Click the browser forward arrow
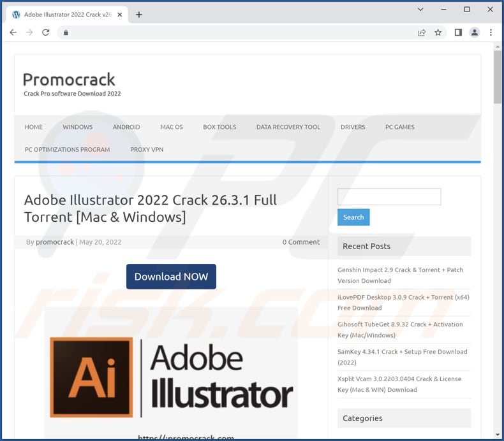This screenshot has height=441, width=504. coord(29,33)
